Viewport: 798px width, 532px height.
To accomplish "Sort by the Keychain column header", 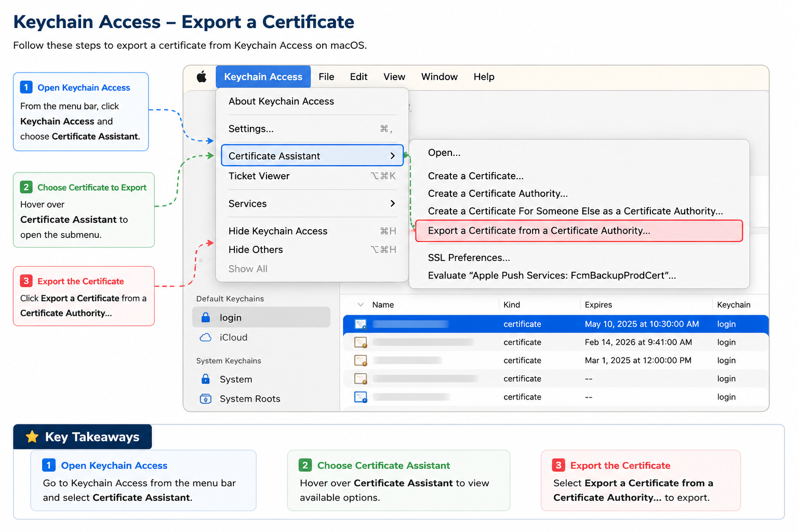I will [x=734, y=305].
